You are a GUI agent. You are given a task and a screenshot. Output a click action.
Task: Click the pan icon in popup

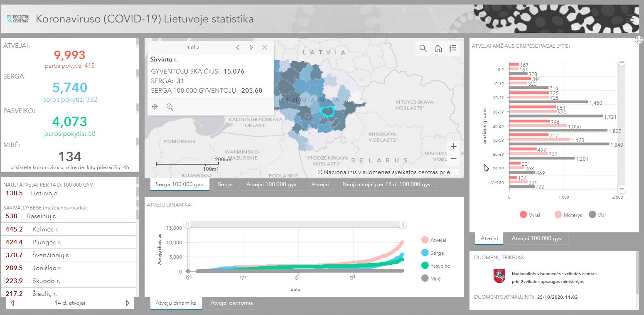(155, 107)
